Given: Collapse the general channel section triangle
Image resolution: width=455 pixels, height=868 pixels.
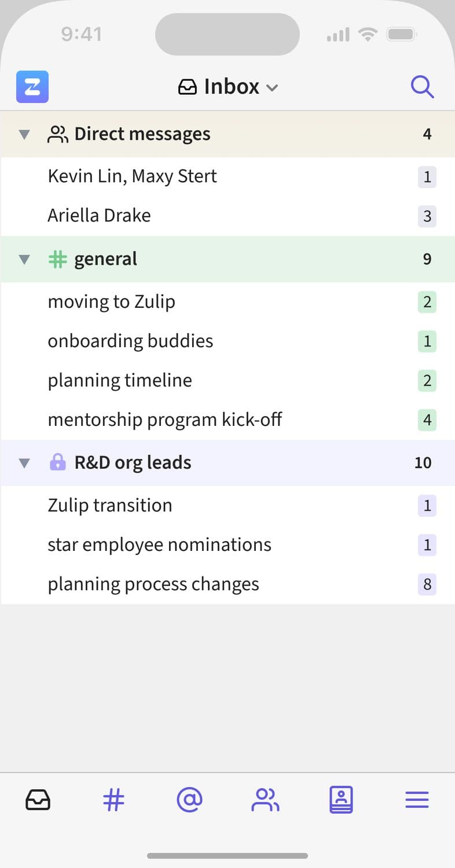Looking at the screenshot, I should click(24, 259).
